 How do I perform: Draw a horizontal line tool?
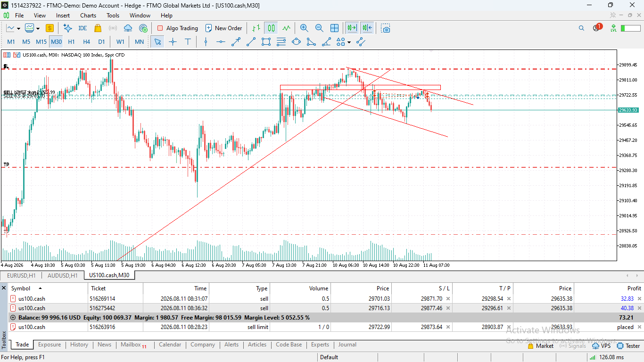221,41
